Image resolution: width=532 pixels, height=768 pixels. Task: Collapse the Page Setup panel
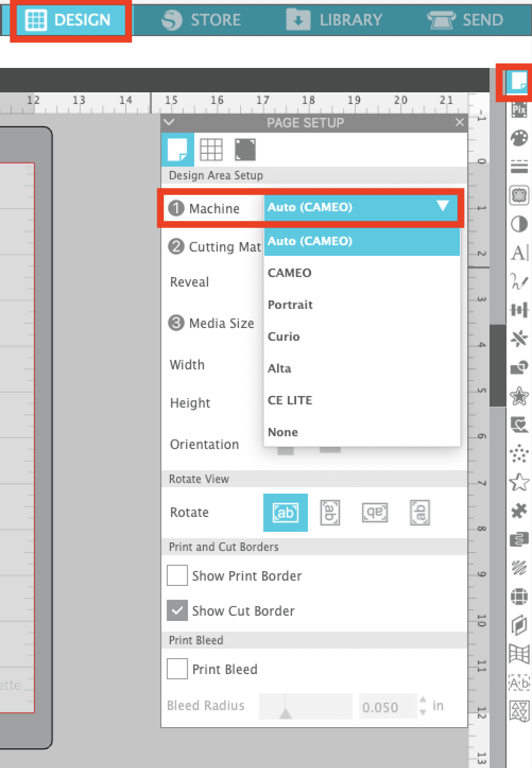[168, 122]
